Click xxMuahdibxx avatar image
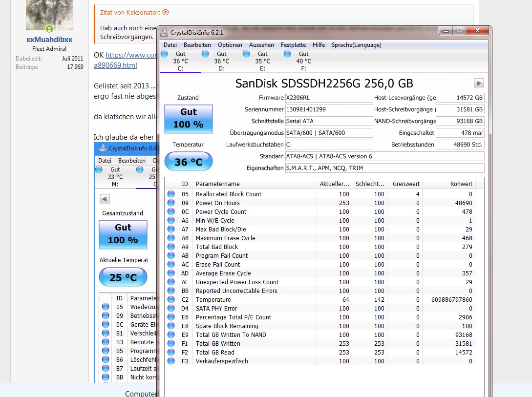Screen dimensions: 532x397 (x=49, y=15)
